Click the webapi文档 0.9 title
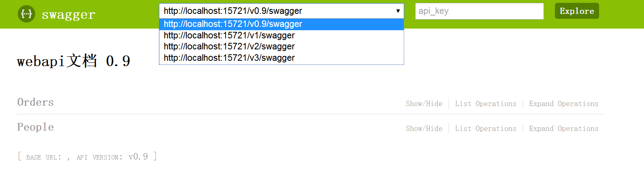 click(74, 61)
